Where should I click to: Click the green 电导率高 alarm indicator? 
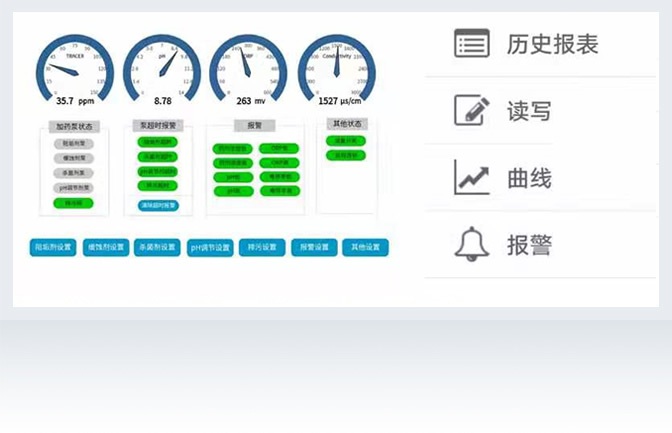tap(280, 191)
